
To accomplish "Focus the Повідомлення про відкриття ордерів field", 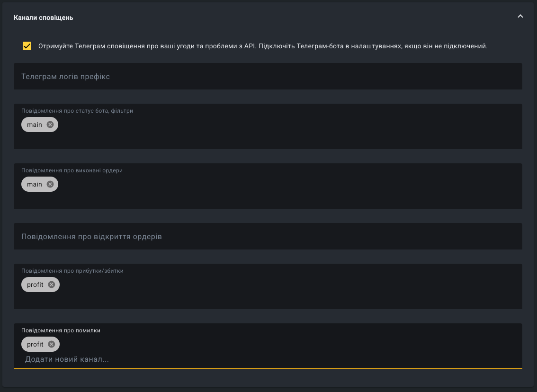I will 268,236.
